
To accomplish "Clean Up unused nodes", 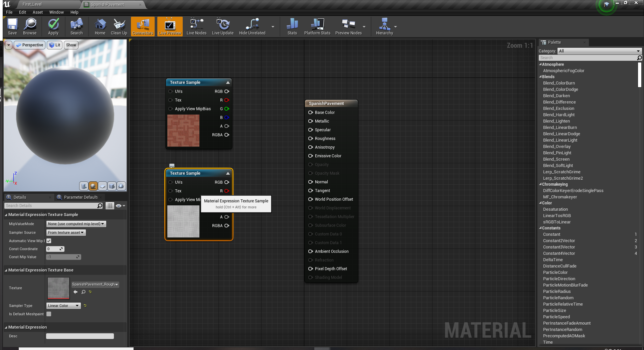I will [x=119, y=26].
